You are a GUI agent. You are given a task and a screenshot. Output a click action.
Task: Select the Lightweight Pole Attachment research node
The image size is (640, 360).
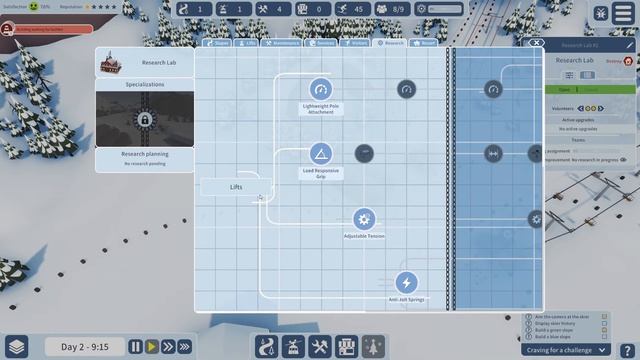[321, 89]
